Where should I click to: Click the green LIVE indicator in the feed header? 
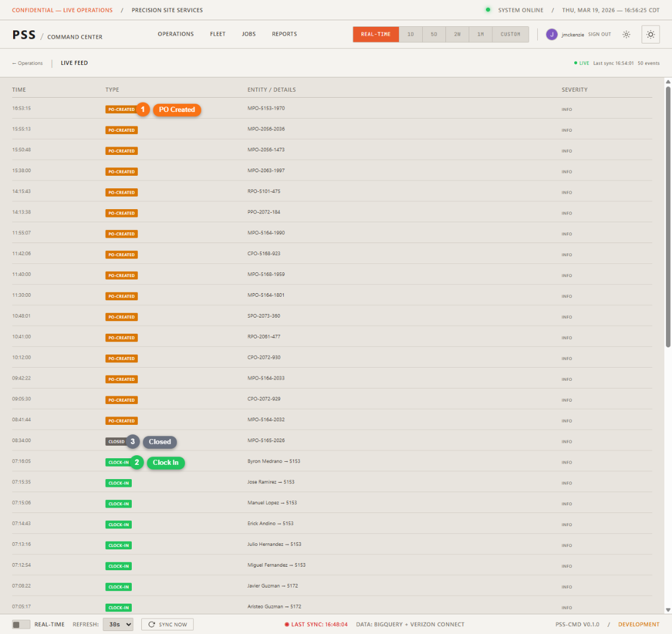point(576,63)
